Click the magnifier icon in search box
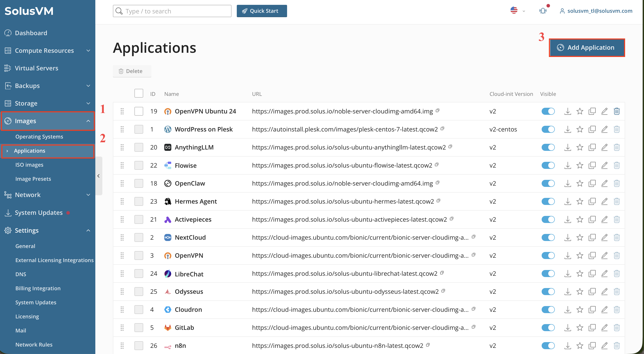The width and height of the screenshot is (644, 354). 119,11
